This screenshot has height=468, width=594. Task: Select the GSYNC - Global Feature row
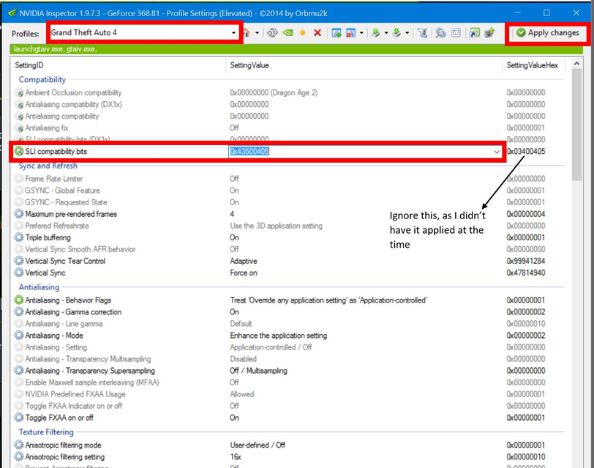(288, 190)
